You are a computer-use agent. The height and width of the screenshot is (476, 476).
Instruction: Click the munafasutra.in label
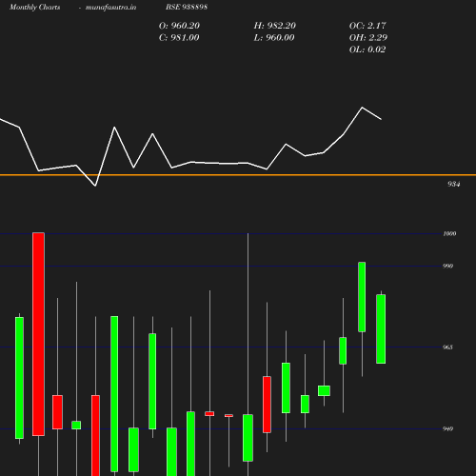[x=110, y=7]
